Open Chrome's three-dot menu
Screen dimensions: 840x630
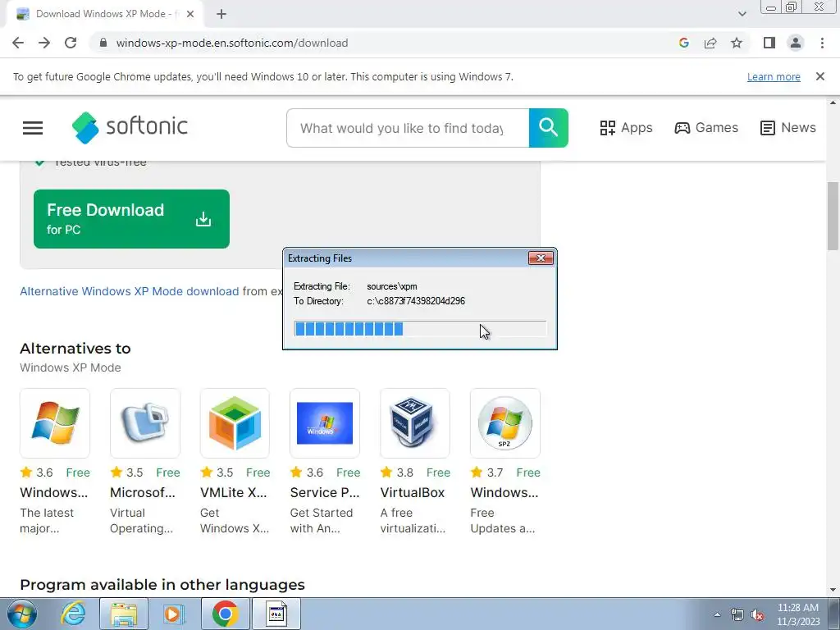(x=822, y=43)
